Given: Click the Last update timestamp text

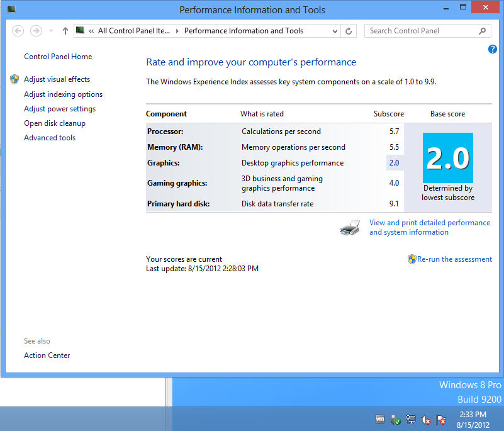Looking at the screenshot, I should 202,269.
